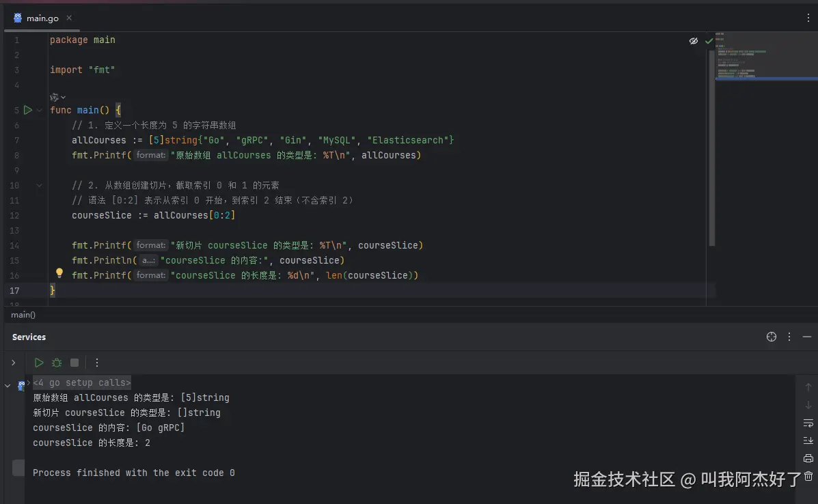
Task: Click output 'courseSlice 的长度是: 2'
Action: [x=92, y=443]
